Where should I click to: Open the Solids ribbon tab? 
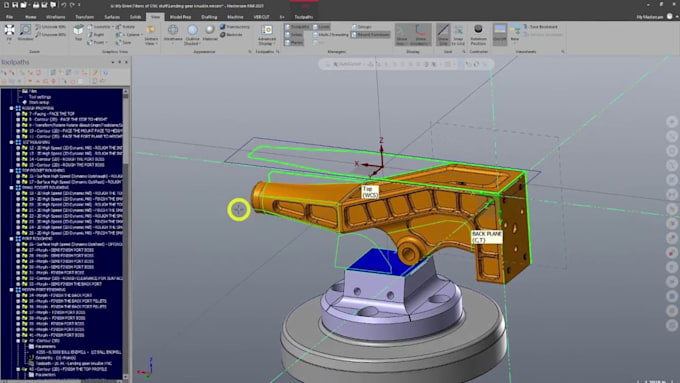tap(135, 17)
